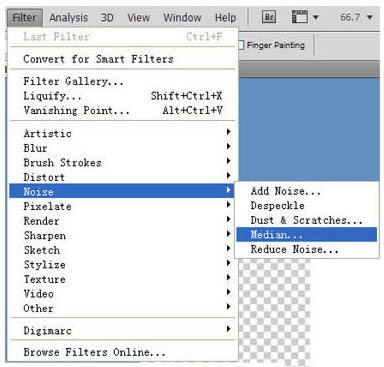Image resolution: width=384 pixels, height=367 pixels.
Task: Select the highlighted Noise submenu item
Action: (x=123, y=191)
